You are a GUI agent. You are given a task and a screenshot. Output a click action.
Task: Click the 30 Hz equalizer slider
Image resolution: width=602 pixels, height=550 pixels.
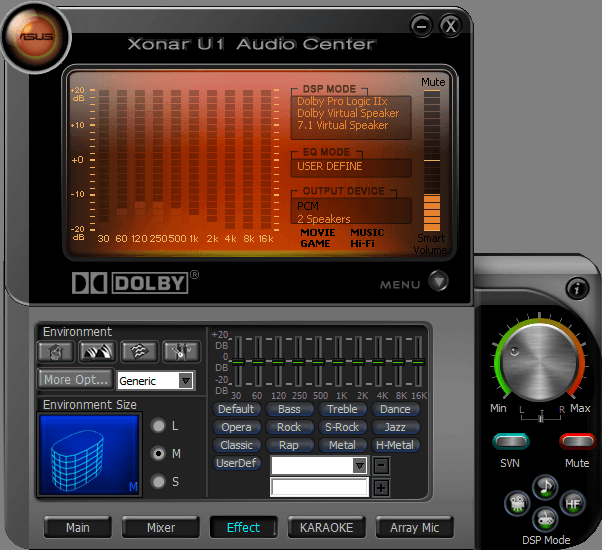click(x=238, y=362)
